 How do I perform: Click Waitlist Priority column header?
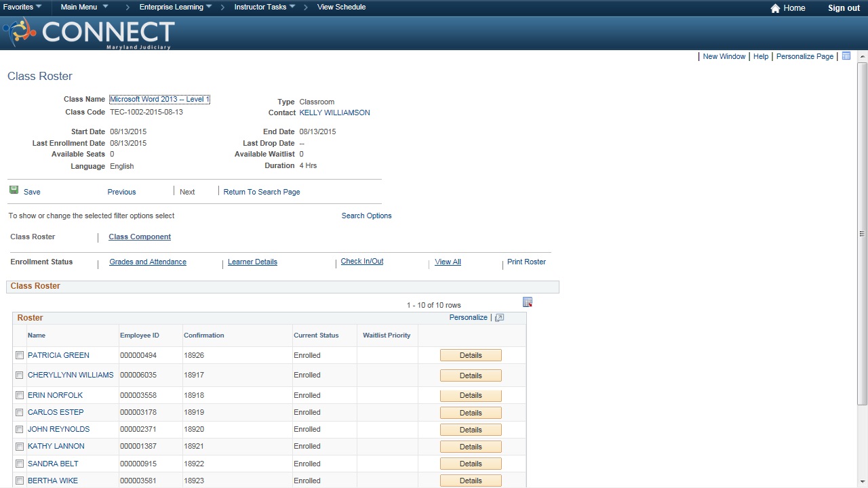[x=387, y=335]
